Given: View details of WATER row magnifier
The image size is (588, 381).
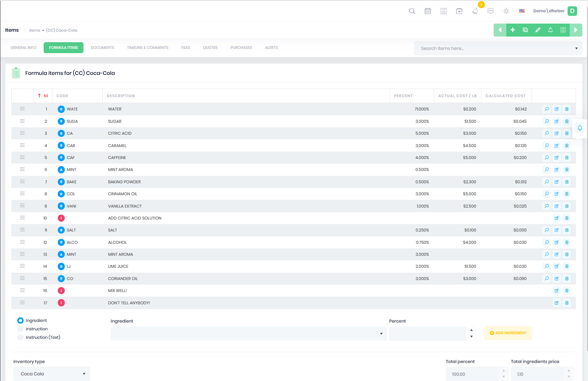Looking at the screenshot, I should (x=547, y=109).
